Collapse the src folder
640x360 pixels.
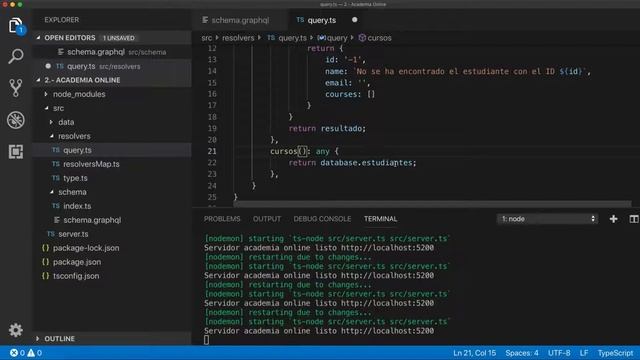click(47, 108)
